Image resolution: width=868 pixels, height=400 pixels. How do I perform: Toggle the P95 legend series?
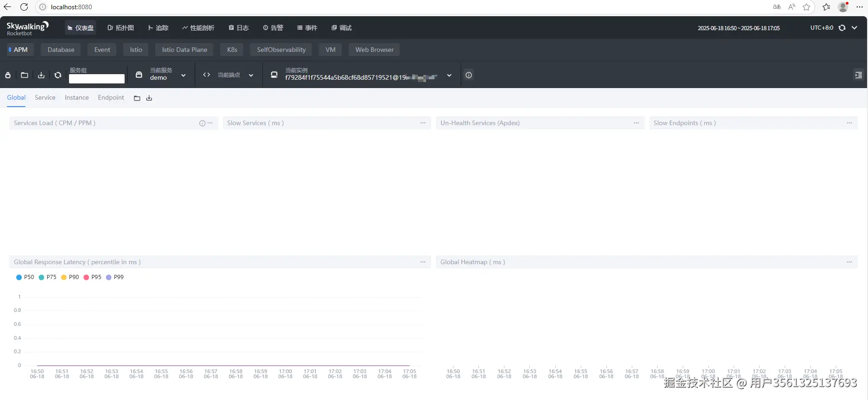tap(92, 277)
